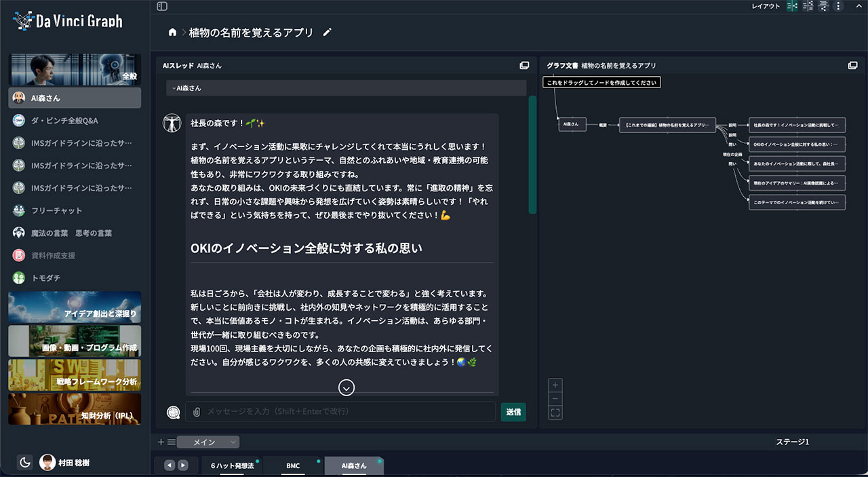Collapse the AI森さん thread header

tap(346, 88)
